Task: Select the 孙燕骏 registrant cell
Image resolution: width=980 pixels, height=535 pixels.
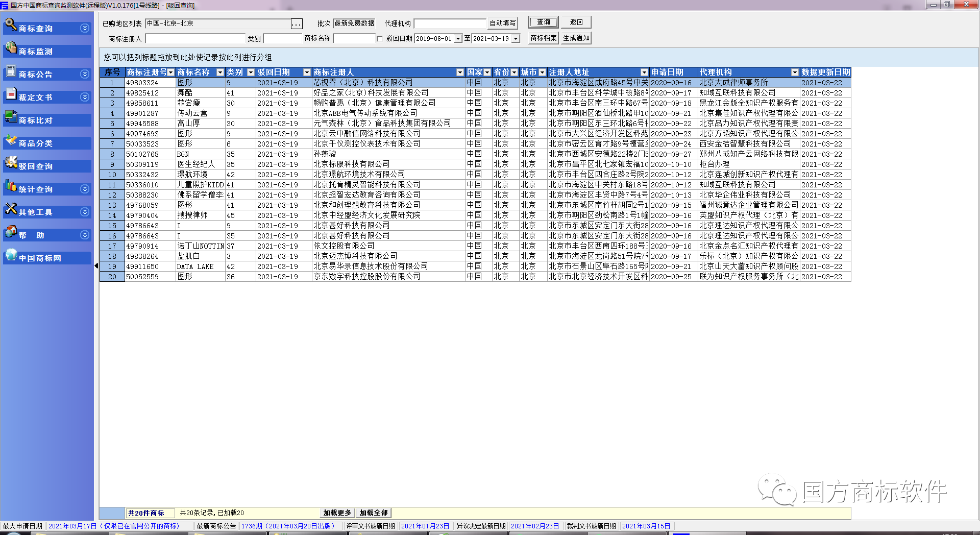Action: click(388, 154)
